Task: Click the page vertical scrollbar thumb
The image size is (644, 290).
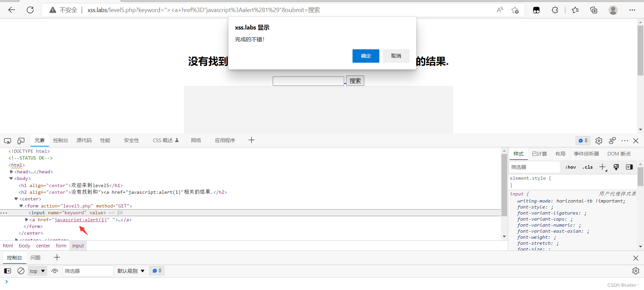Action: [640, 50]
